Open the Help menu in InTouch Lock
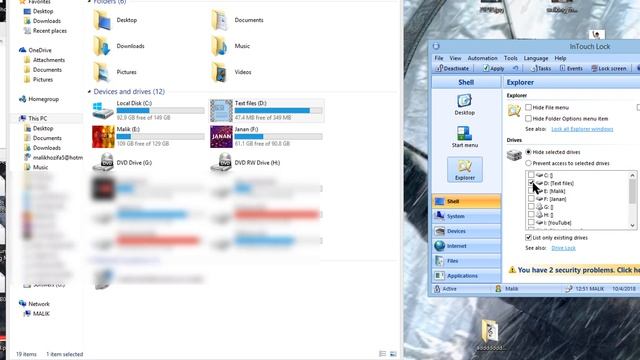The image size is (640, 360). (560, 58)
